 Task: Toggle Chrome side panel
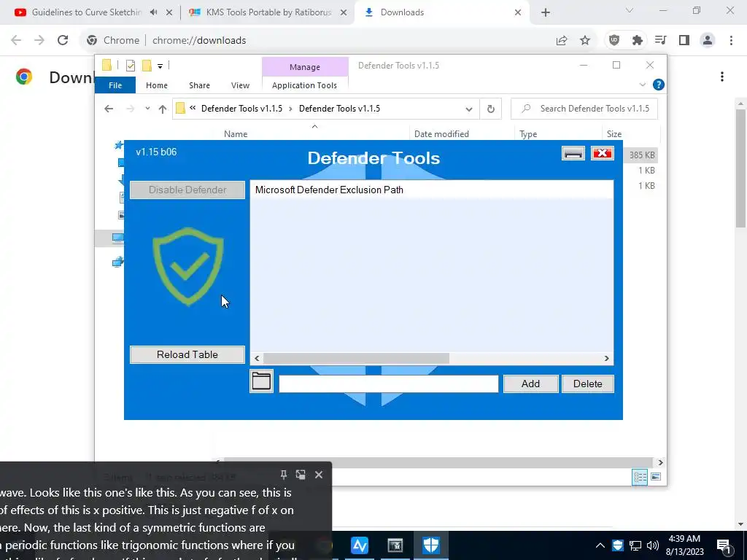click(x=684, y=41)
